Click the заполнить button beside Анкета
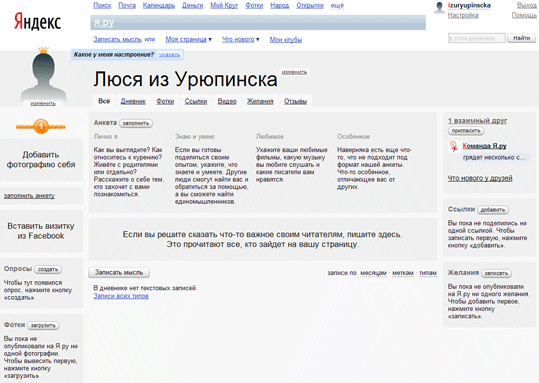 (136, 123)
